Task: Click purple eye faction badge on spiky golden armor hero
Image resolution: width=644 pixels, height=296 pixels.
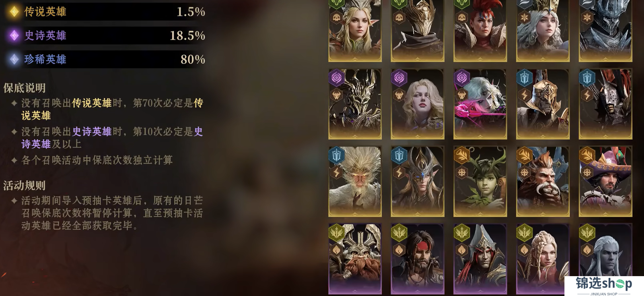Action: [337, 77]
